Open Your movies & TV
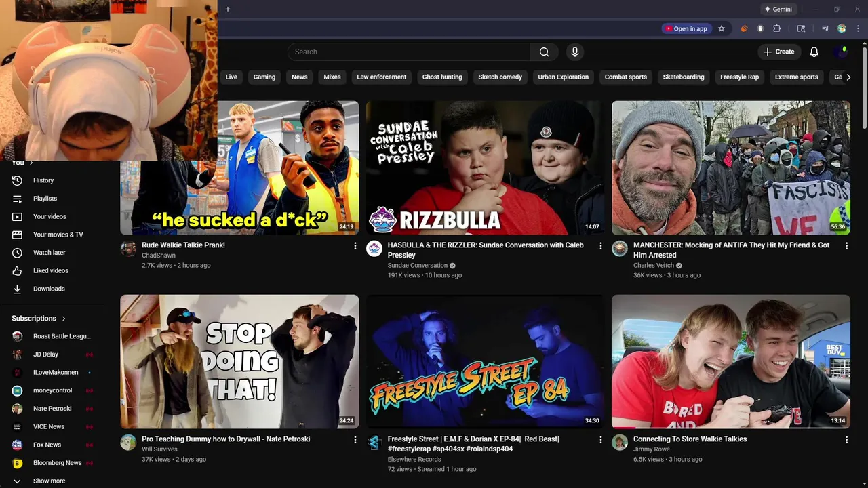The width and height of the screenshot is (868, 488). pos(58,235)
